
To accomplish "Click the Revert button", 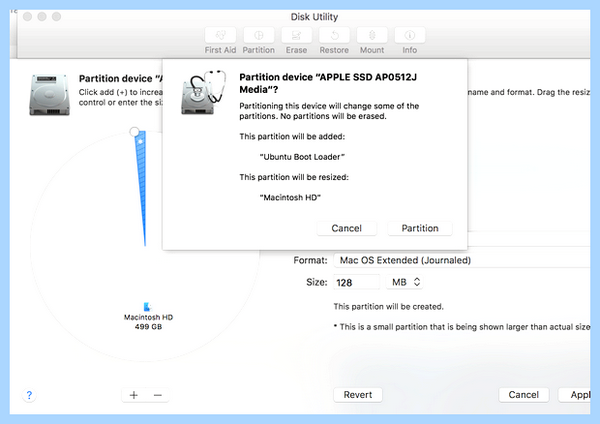I will pos(358,395).
